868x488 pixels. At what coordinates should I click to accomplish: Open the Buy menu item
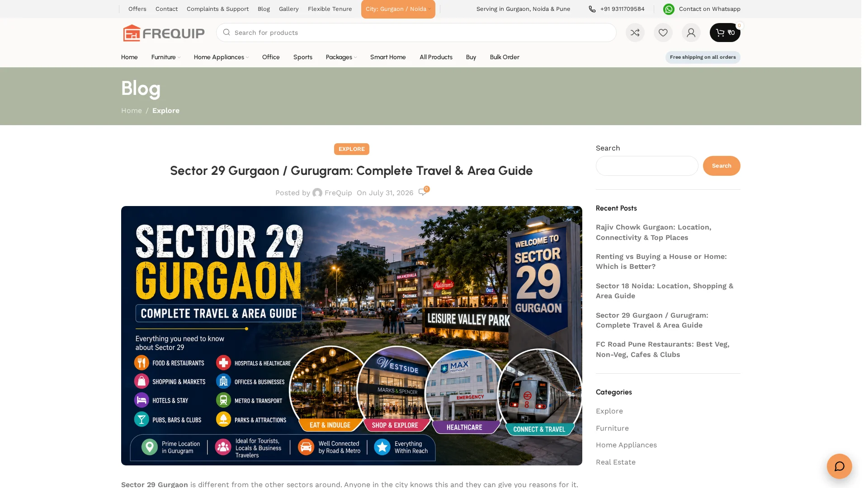click(x=471, y=57)
